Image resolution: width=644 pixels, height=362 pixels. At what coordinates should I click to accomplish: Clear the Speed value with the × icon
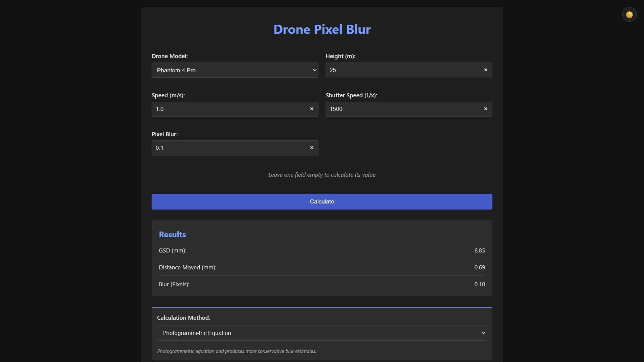tap(311, 109)
